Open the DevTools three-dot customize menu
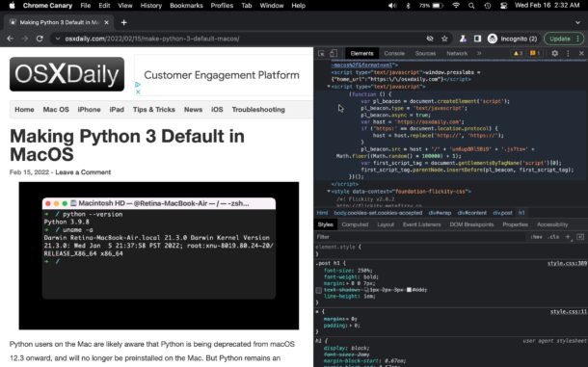This screenshot has width=588, height=367. coord(568,54)
